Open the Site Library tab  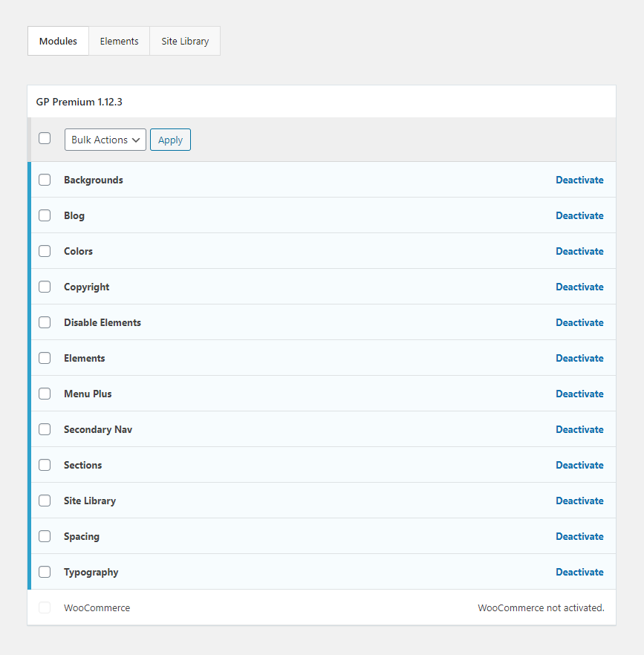(185, 42)
